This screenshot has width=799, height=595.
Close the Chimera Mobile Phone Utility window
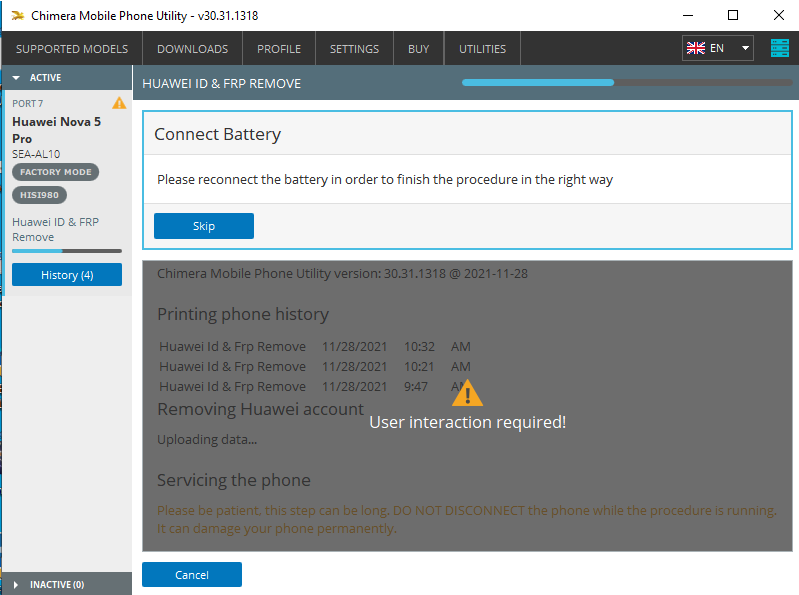(779, 15)
